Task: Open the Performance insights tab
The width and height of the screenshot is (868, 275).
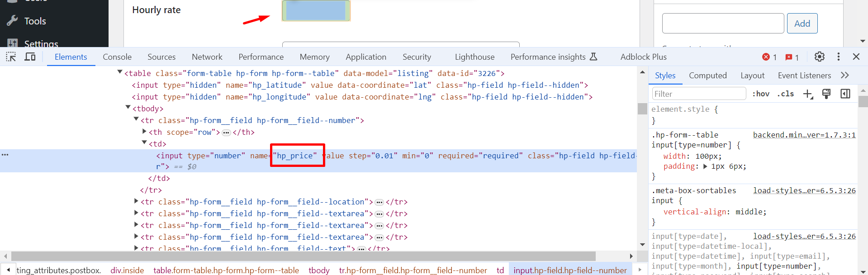Action: [x=554, y=57]
